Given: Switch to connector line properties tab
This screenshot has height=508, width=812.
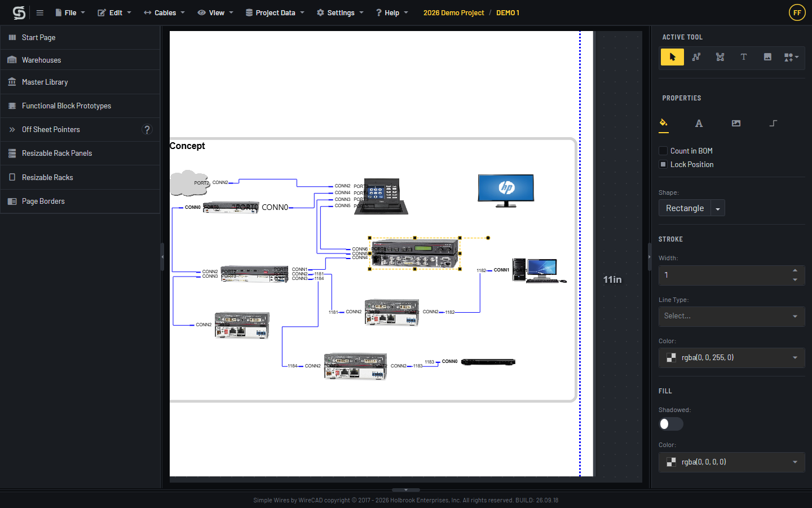Looking at the screenshot, I should click(773, 124).
